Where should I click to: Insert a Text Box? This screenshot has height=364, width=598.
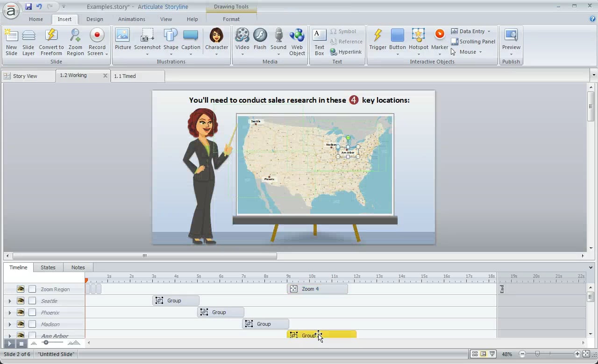tap(319, 42)
